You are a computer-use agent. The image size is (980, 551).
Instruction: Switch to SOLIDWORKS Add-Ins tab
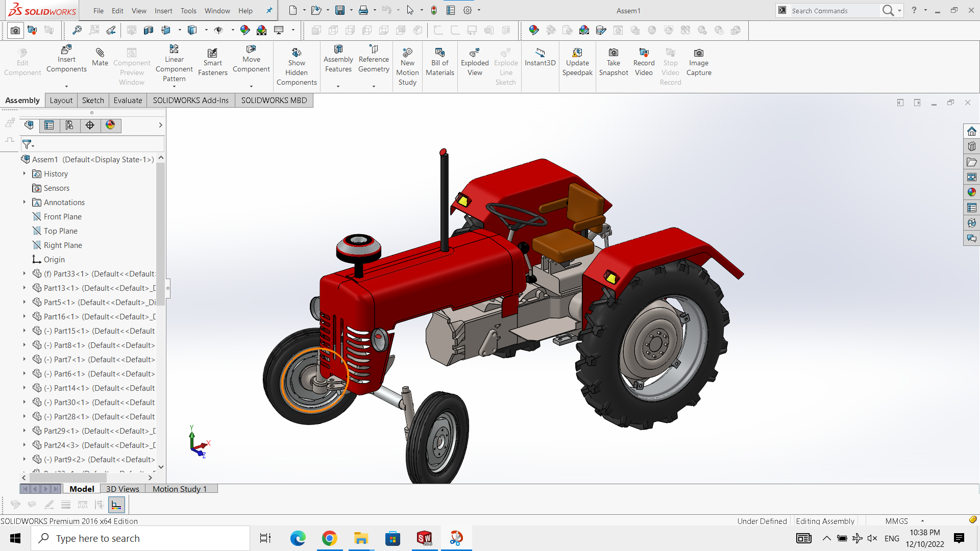[x=190, y=100]
